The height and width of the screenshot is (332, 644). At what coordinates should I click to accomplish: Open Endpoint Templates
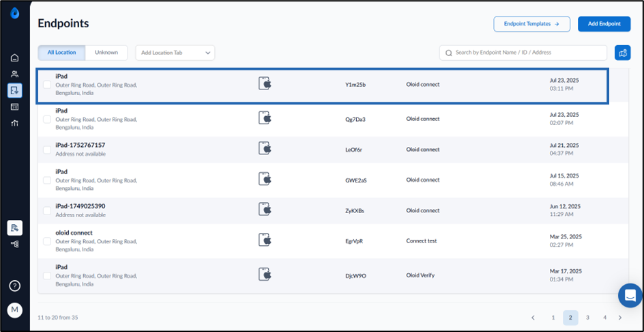[532, 24]
